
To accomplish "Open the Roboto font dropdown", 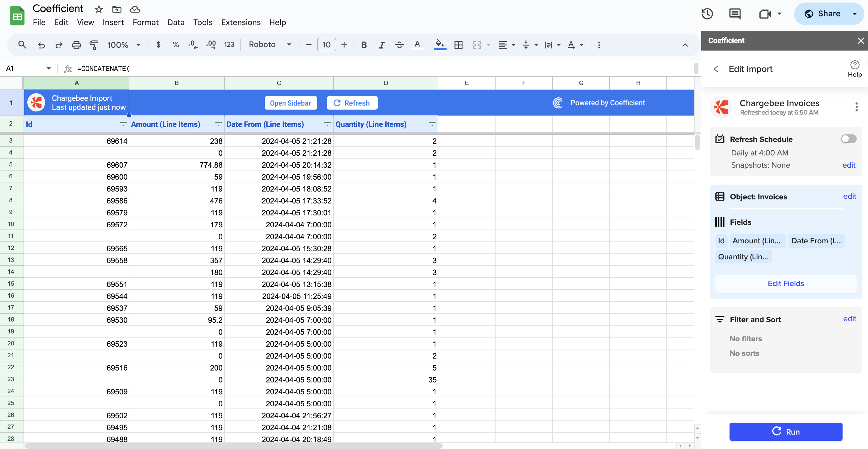I will click(270, 45).
